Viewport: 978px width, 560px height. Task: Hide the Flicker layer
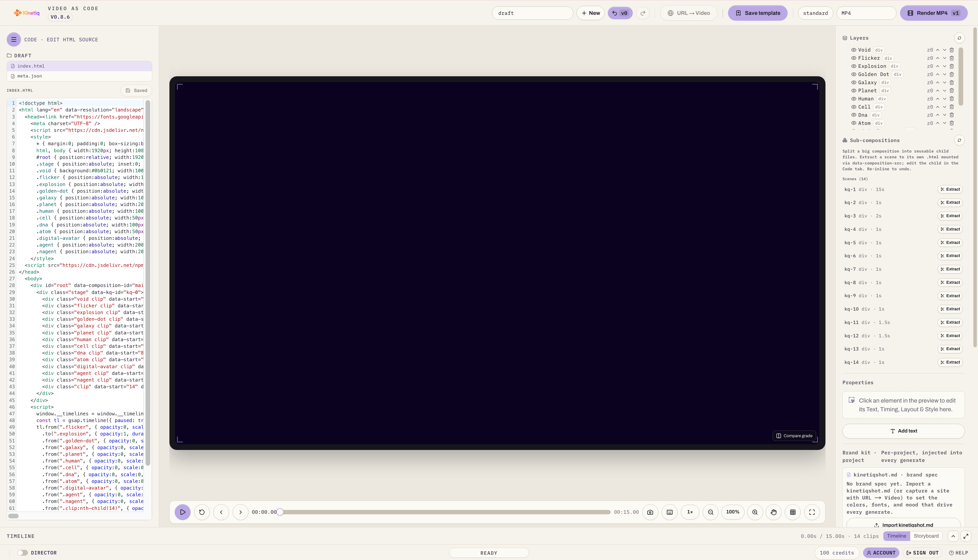click(853, 58)
